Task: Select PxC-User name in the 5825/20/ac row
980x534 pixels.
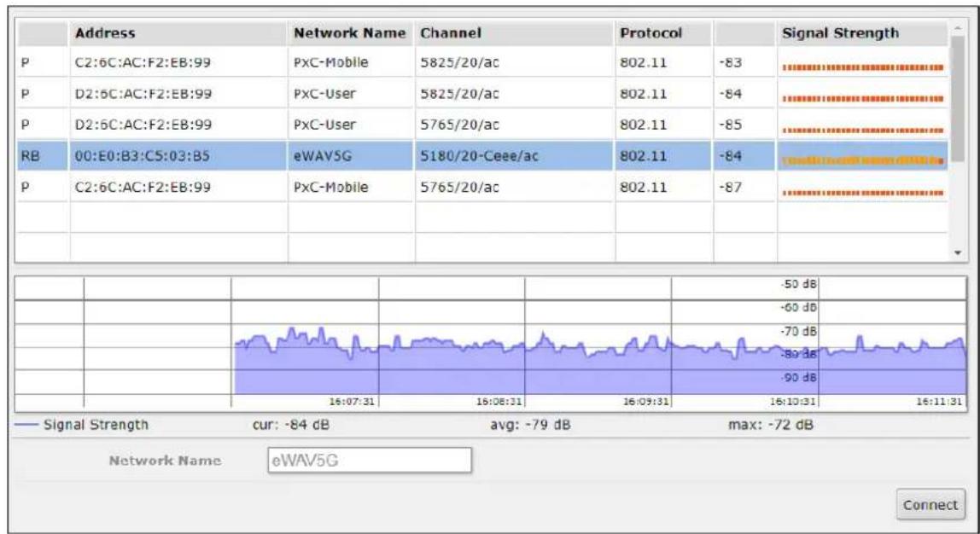Action: [x=324, y=94]
